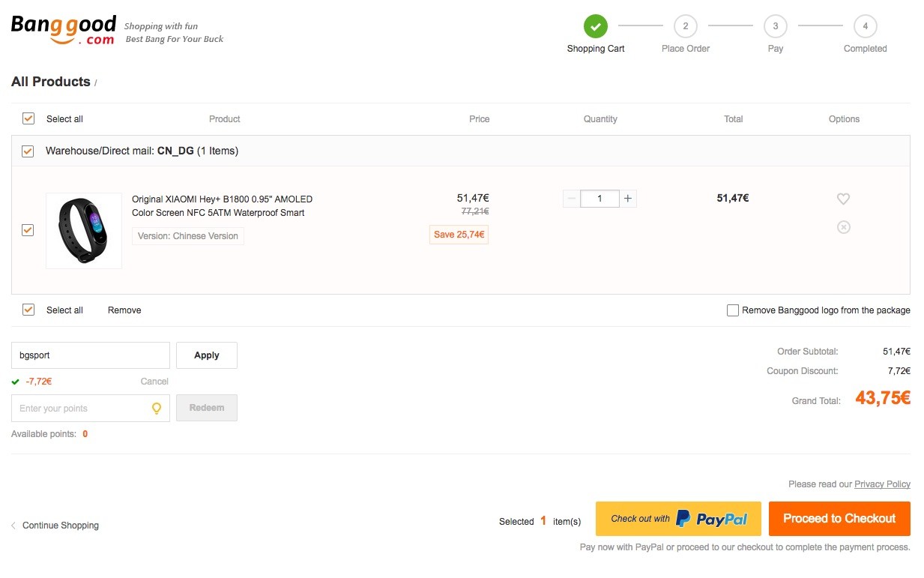Check out with PayPal
The height and width of the screenshot is (578, 924).
678,519
